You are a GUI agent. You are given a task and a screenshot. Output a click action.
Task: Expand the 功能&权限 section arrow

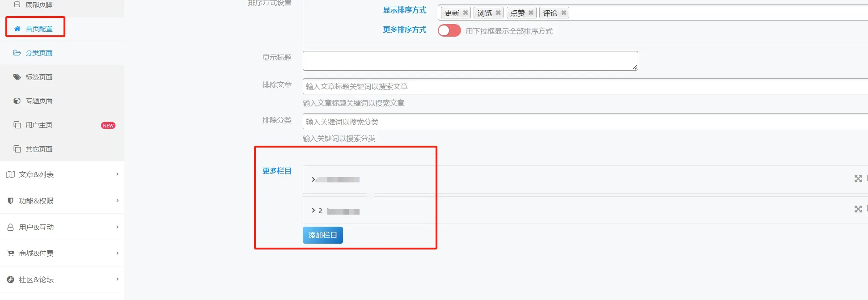pyautogui.click(x=117, y=201)
